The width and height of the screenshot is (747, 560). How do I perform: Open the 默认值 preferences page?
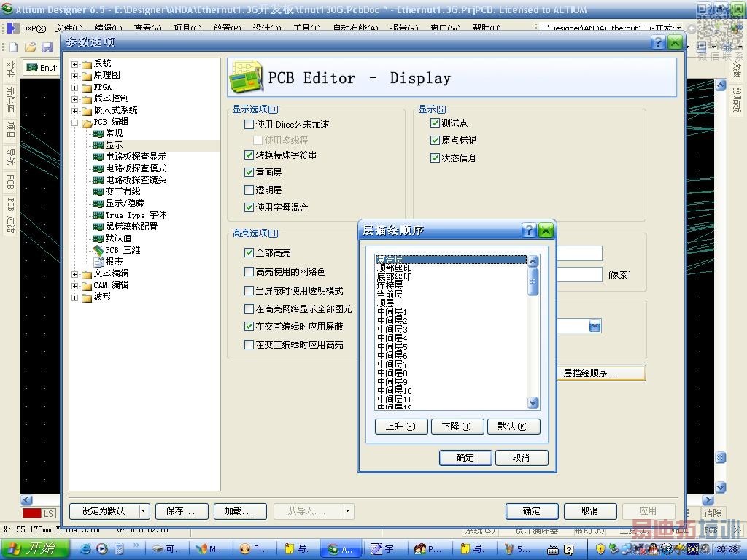pyautogui.click(x=118, y=238)
